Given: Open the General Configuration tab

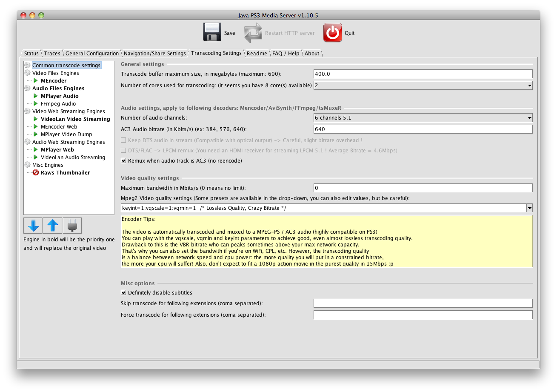Looking at the screenshot, I should (92, 54).
